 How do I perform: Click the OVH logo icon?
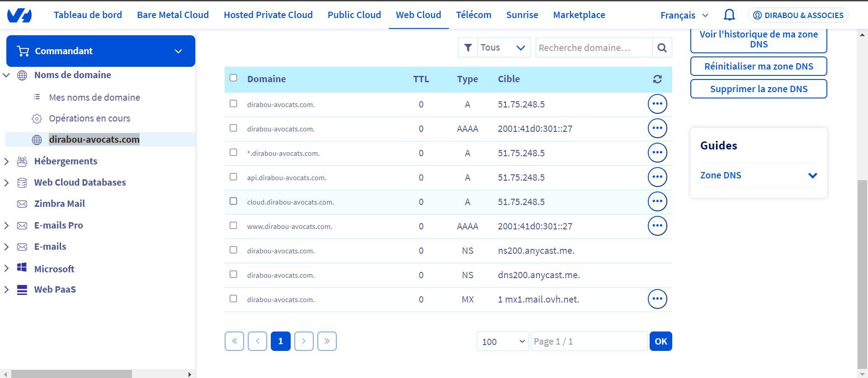point(19,15)
